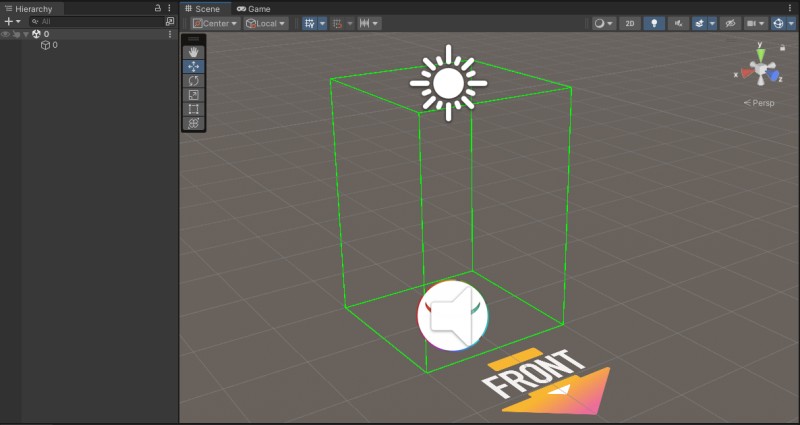Screen dimensions: 800x425
Task: Select the Hand (View) tool
Action: (194, 52)
